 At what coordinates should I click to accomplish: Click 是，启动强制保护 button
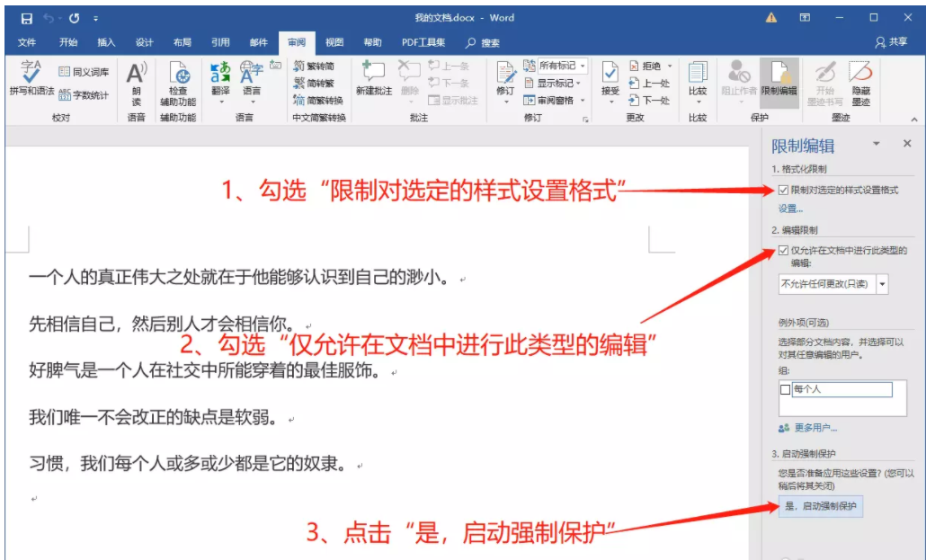[821, 506]
